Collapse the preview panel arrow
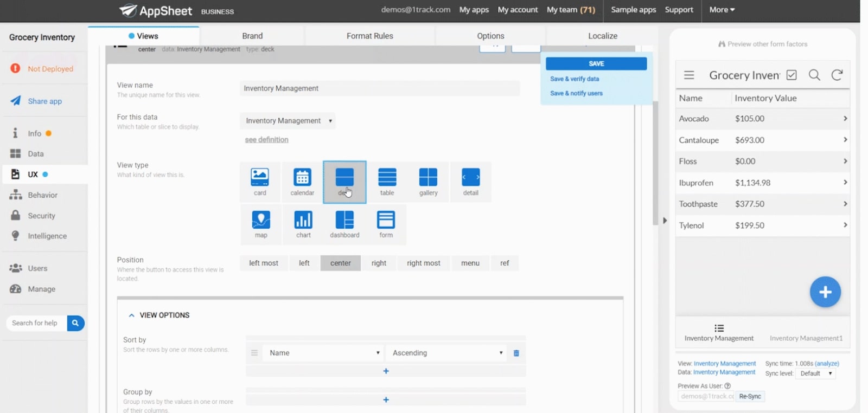 pyautogui.click(x=665, y=221)
